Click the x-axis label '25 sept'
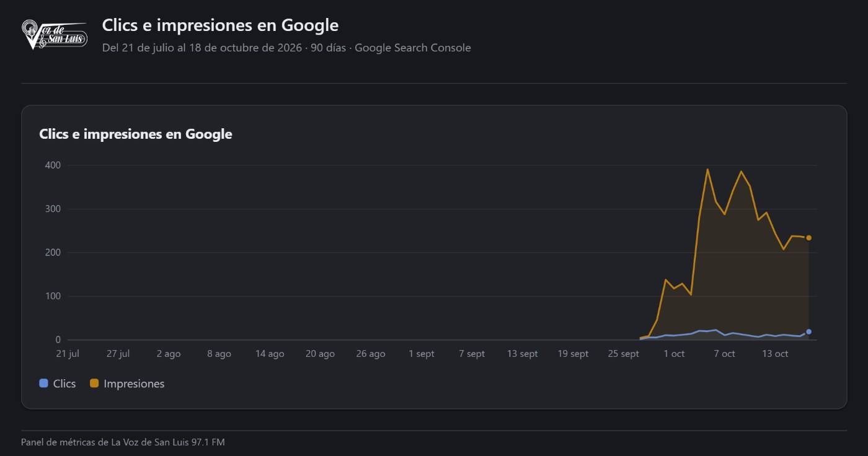This screenshot has width=868, height=456. pos(624,354)
